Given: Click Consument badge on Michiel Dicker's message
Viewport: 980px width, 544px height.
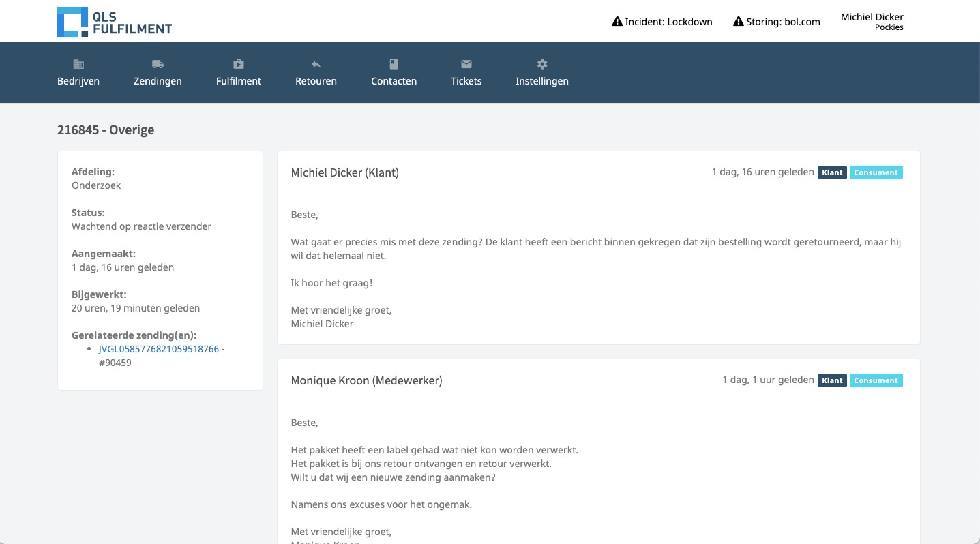Looking at the screenshot, I should [x=876, y=173].
